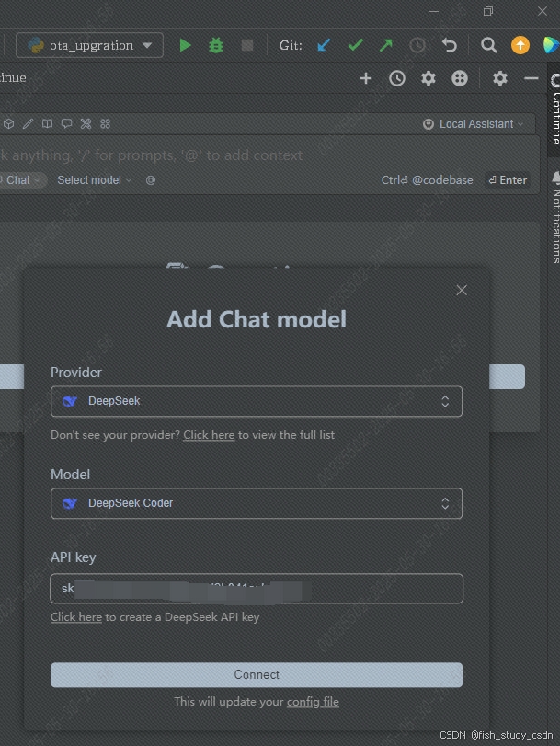
Task: Open Provider DeepSeek dropdown
Action: (257, 401)
